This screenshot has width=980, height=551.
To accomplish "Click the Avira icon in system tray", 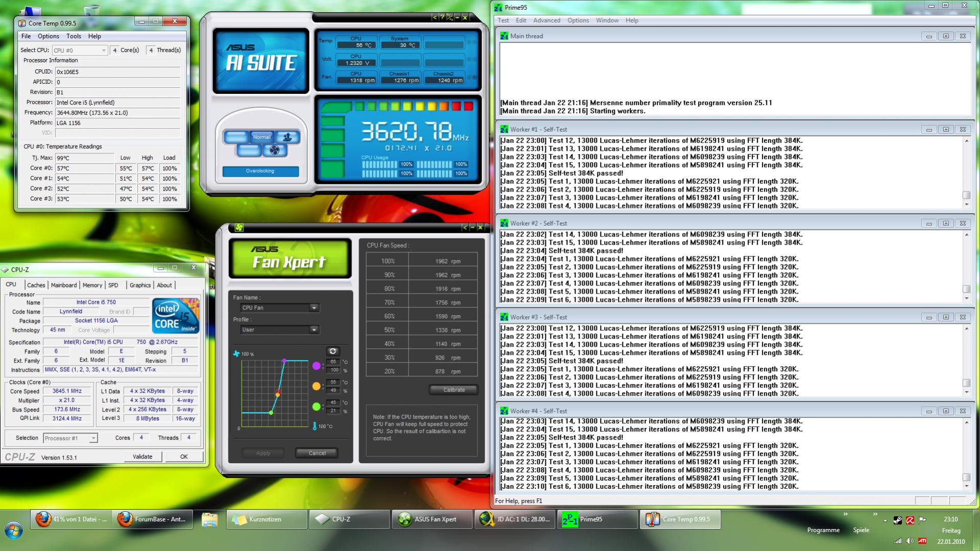I will (910, 520).
